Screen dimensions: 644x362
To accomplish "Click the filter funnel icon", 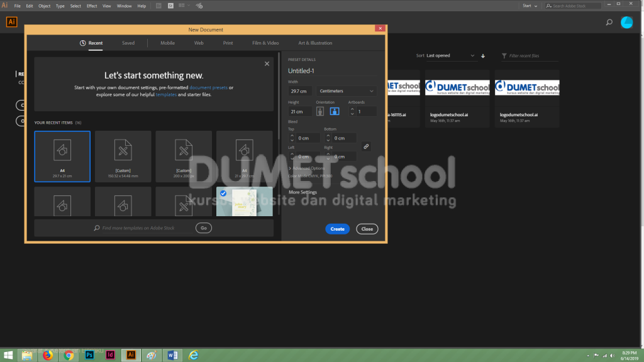I will click(504, 56).
